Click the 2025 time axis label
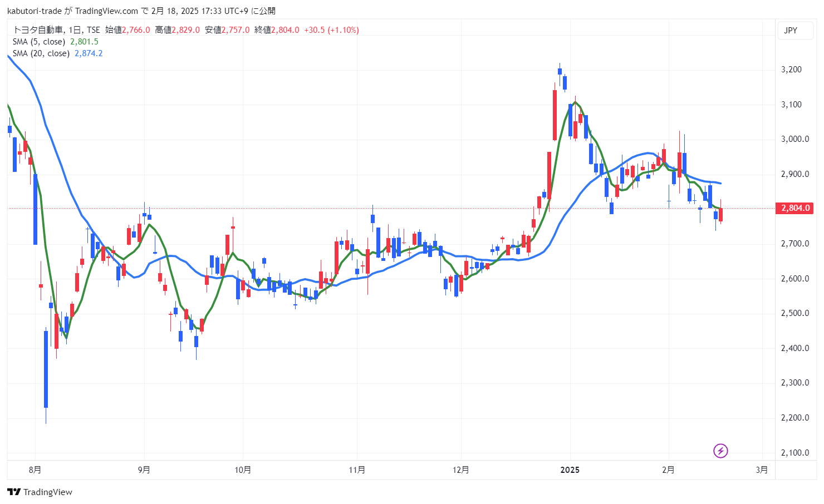Viewport: 824px width, 504px height. [570, 470]
